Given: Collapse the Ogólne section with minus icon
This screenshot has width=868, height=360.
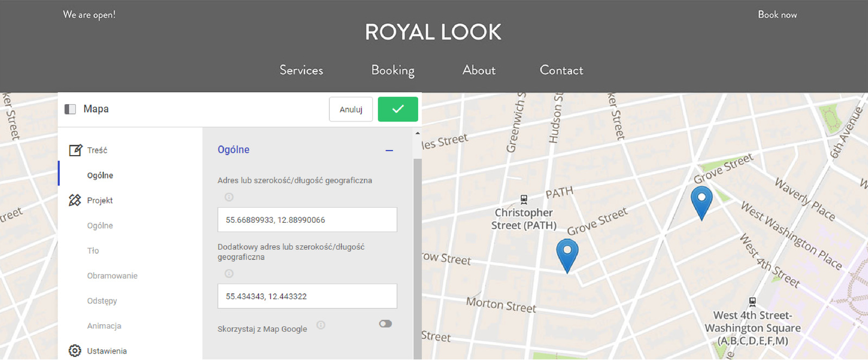Looking at the screenshot, I should (389, 150).
